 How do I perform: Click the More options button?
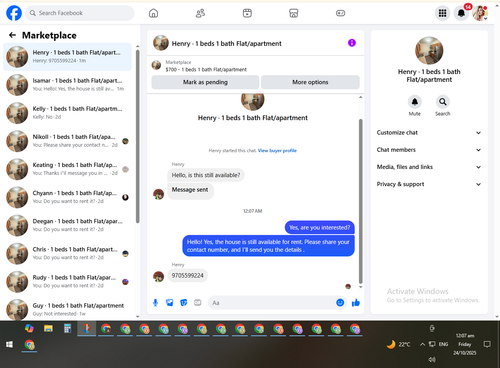click(x=310, y=82)
